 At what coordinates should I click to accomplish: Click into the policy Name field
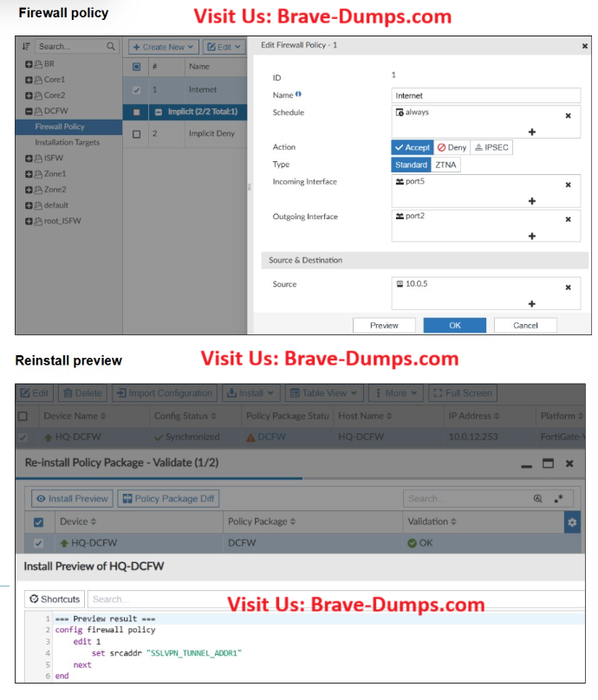click(x=485, y=95)
